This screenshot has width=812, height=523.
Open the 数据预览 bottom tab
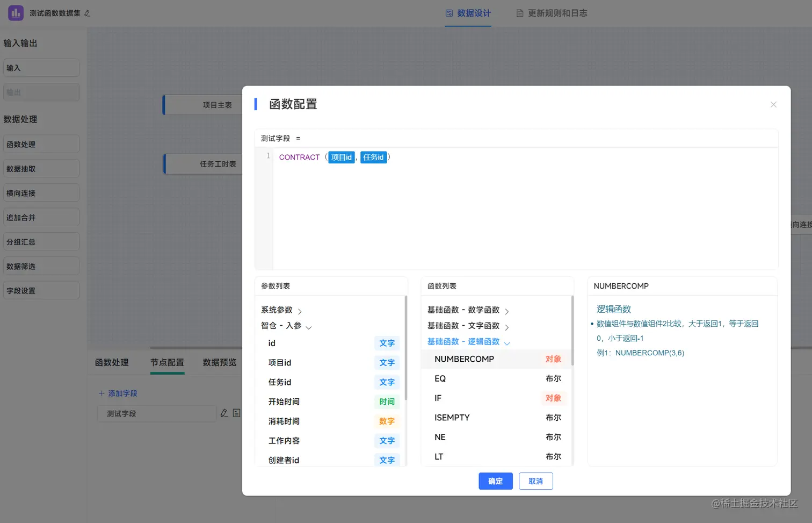tap(220, 362)
